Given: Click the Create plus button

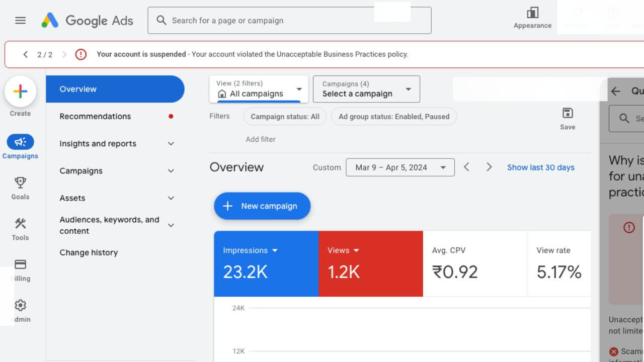Looking at the screenshot, I should click(x=20, y=92).
